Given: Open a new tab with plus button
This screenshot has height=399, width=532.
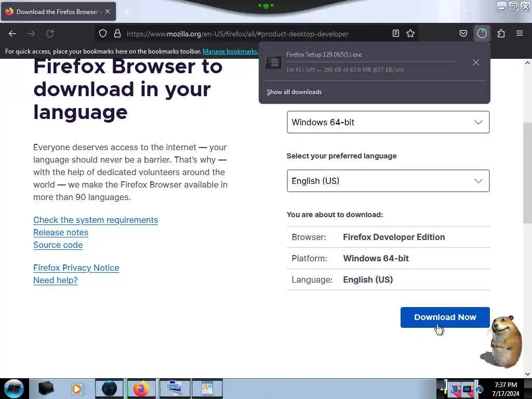Looking at the screenshot, I should tap(127, 12).
